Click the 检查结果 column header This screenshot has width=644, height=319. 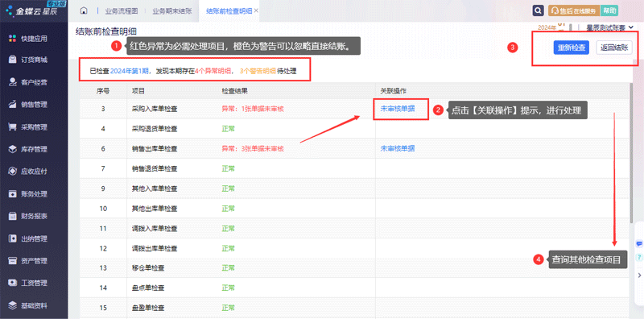(x=234, y=91)
